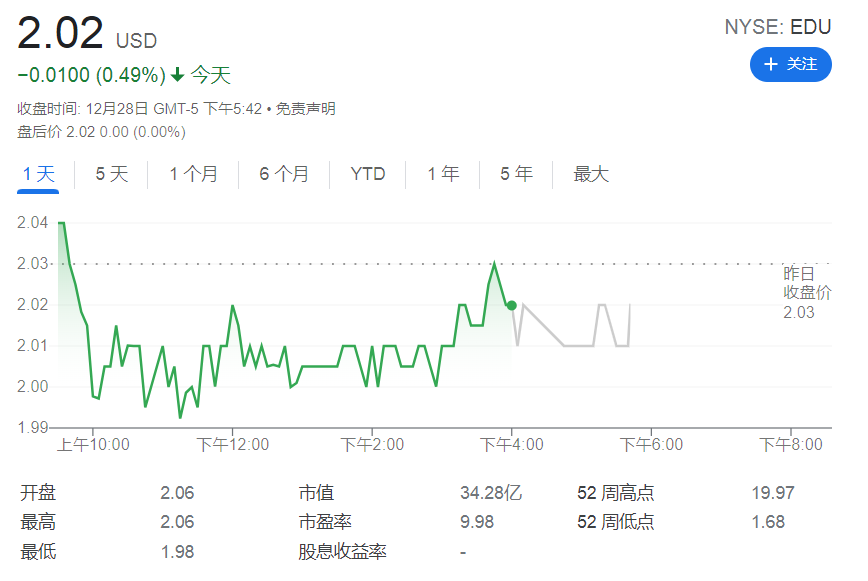This screenshot has height=581, width=868.
Task: Click the 52 周低点 value 1.68
Action: coord(768,522)
